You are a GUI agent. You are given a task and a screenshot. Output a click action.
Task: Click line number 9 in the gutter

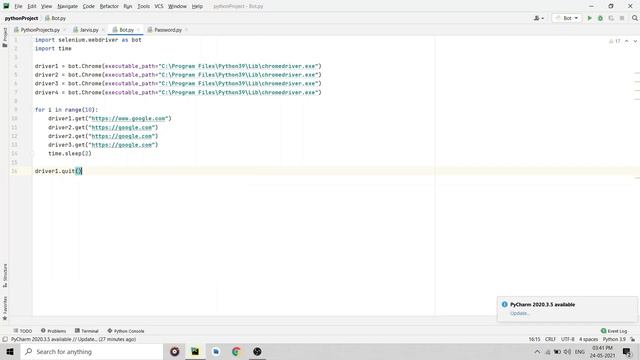click(16, 109)
